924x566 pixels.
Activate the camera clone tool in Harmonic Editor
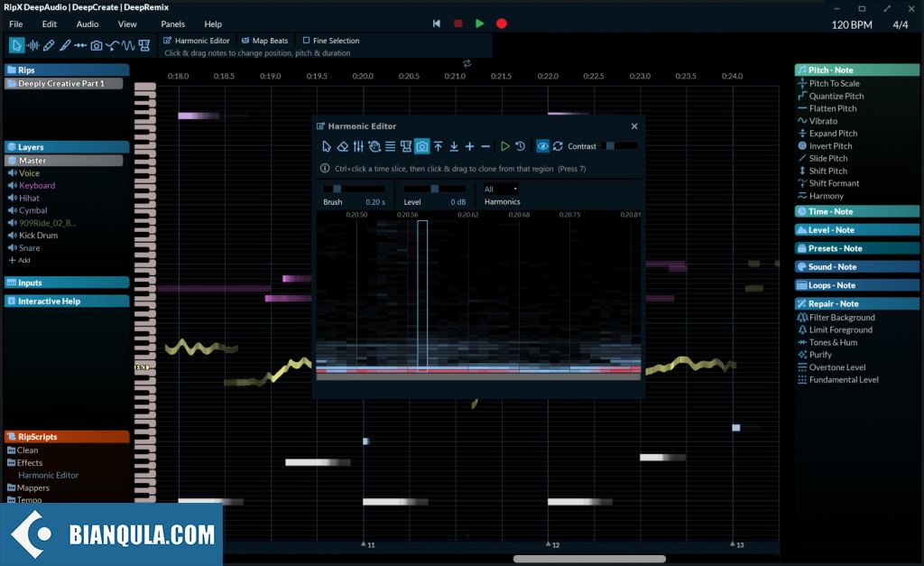pos(422,146)
